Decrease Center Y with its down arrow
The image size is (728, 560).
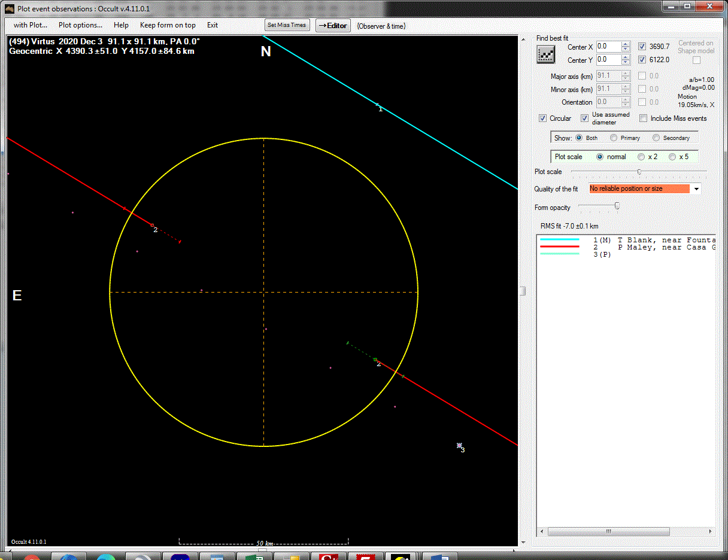click(626, 62)
